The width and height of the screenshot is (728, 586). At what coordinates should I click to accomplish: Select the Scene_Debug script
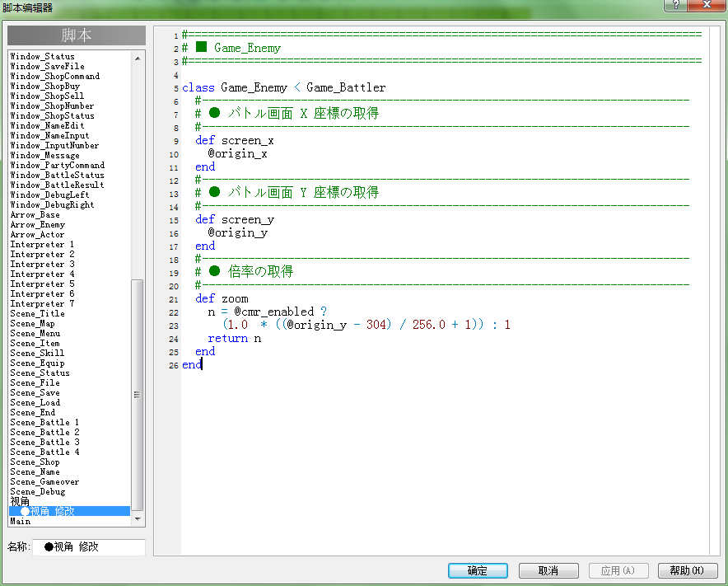pos(38,492)
